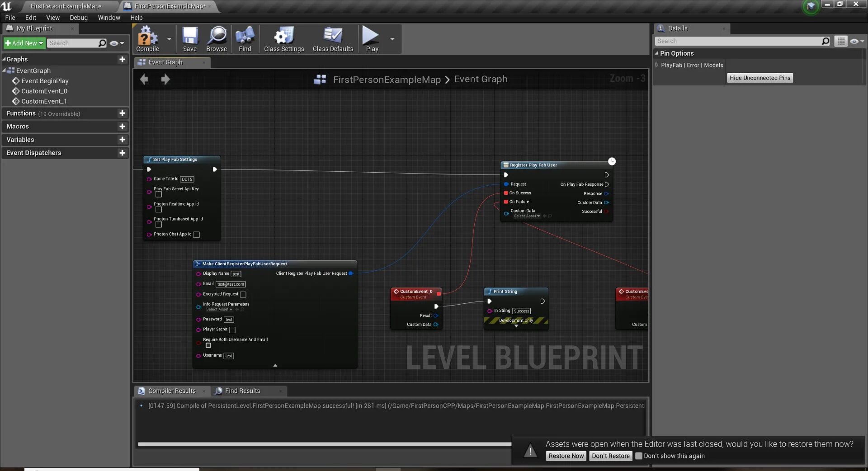Add a new macro with plus icon
Image resolution: width=868 pixels, height=471 pixels.
pos(122,127)
